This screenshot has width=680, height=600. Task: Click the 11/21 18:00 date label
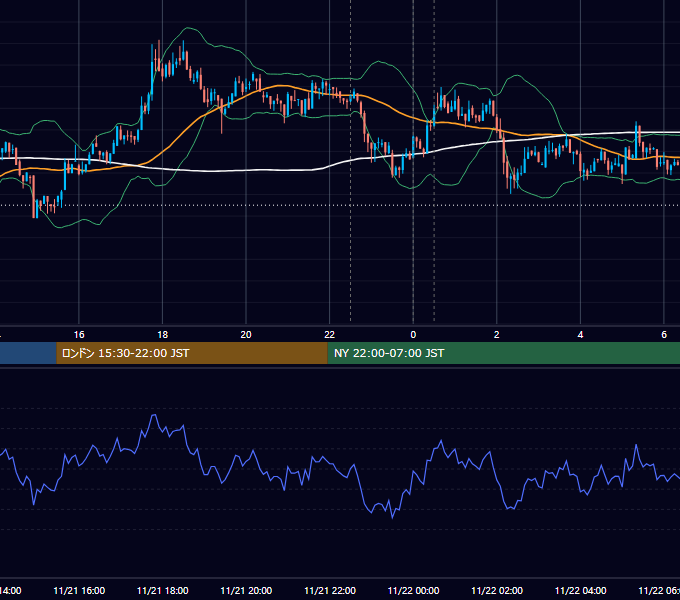click(x=163, y=590)
